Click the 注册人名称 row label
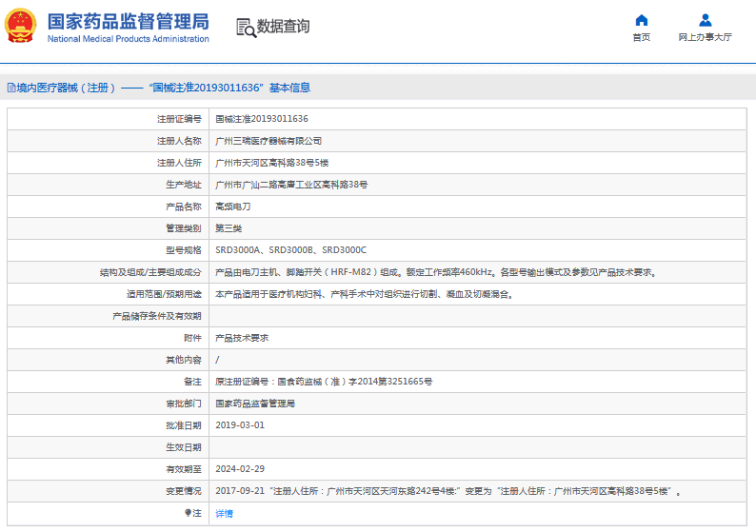The height and width of the screenshot is (532, 756). [x=179, y=141]
